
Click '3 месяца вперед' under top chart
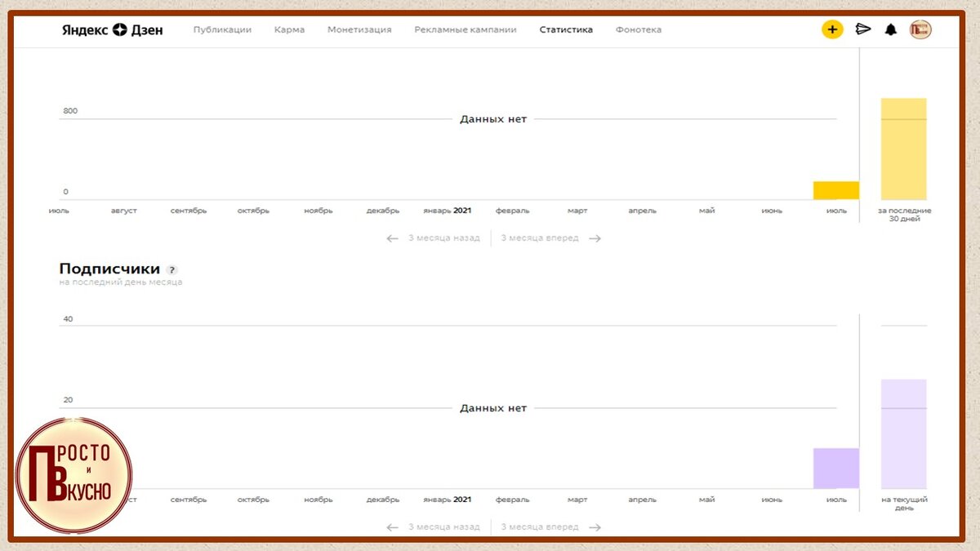point(540,238)
